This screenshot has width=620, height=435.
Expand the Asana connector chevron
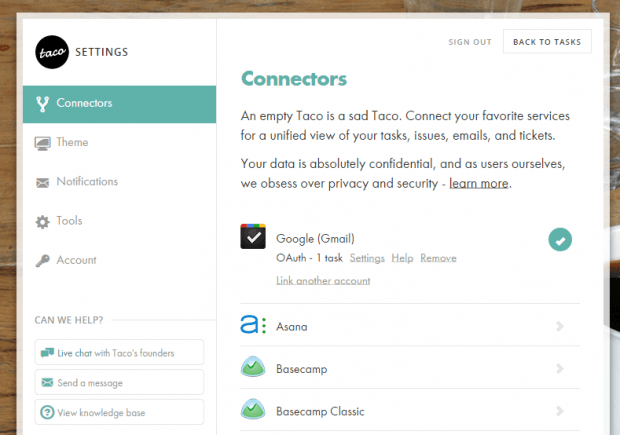pyautogui.click(x=560, y=326)
